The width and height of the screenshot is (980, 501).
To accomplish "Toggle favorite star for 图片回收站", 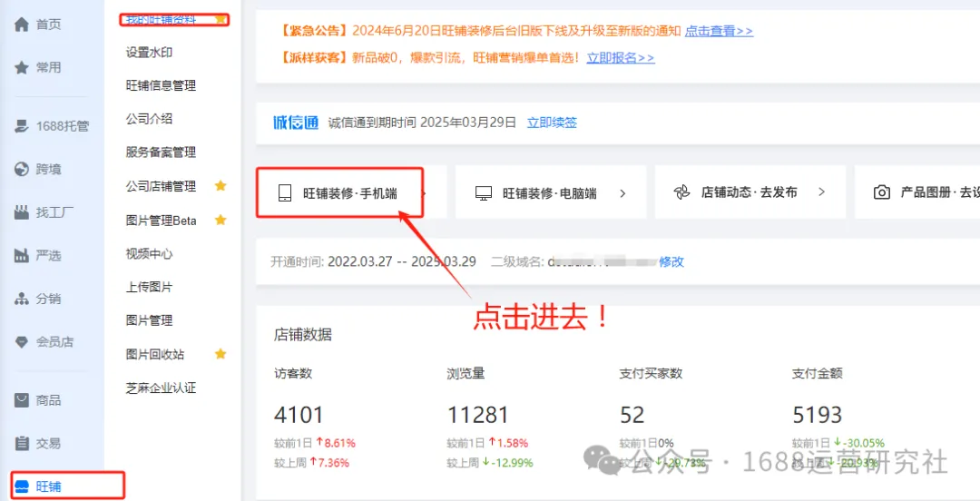I will tap(220, 354).
